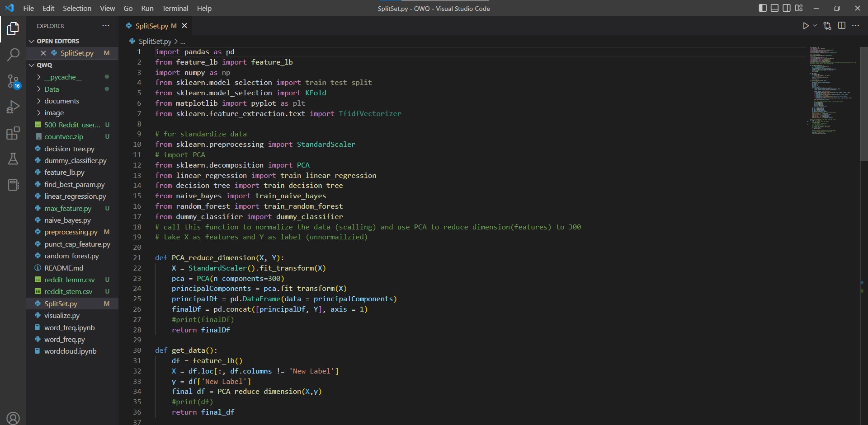Open 500_Reddit_user... file in explorer

tap(72, 125)
